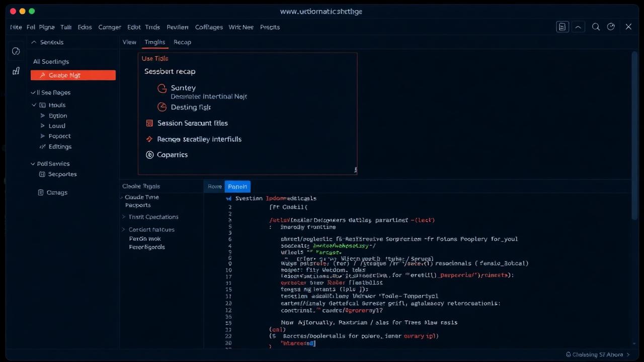Open the document panel icon in top toolbar

pyautogui.click(x=562, y=27)
